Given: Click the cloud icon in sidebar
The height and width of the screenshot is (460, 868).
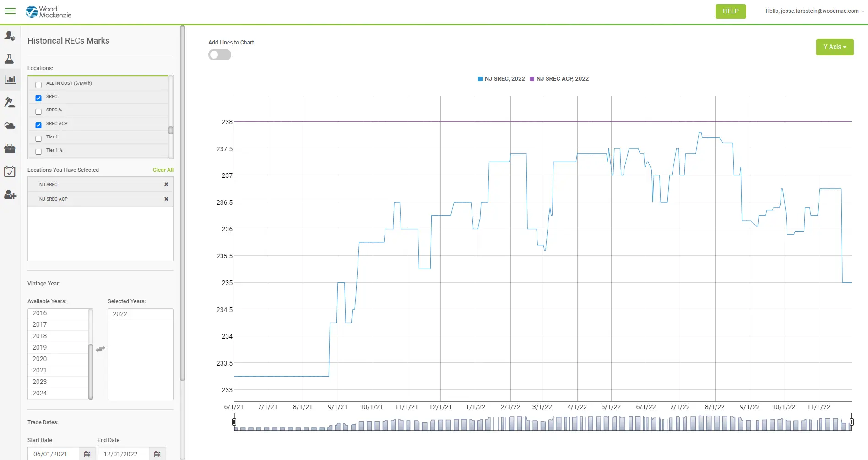Looking at the screenshot, I should pos(10,126).
